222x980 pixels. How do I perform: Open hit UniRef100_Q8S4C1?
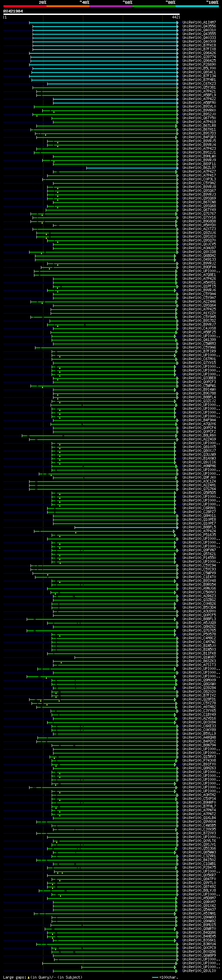pos(199,72)
